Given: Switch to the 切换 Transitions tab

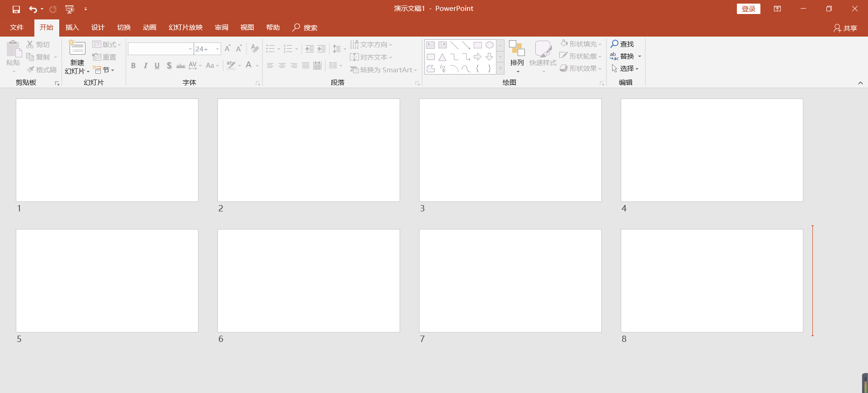Looking at the screenshot, I should 124,28.
